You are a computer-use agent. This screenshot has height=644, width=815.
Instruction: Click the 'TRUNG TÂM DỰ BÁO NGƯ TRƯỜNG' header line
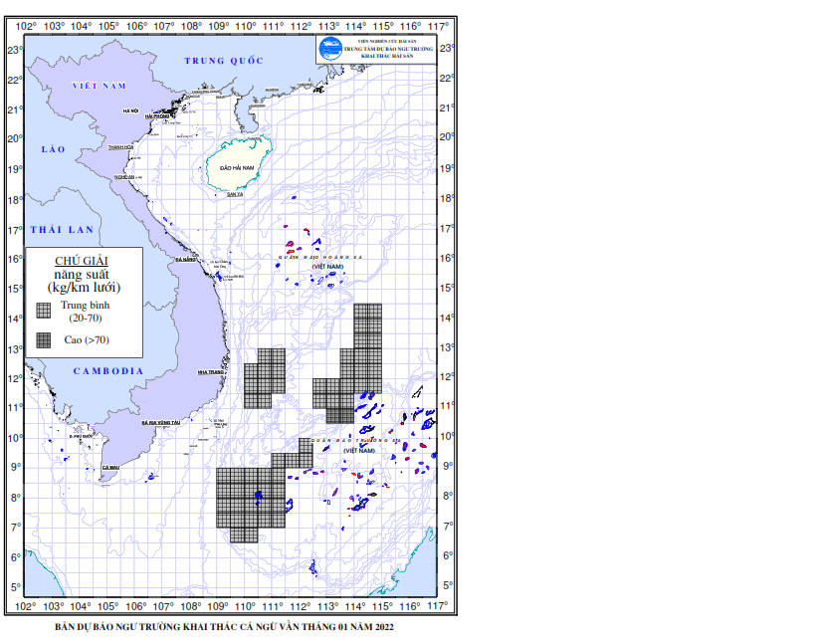[x=388, y=49]
